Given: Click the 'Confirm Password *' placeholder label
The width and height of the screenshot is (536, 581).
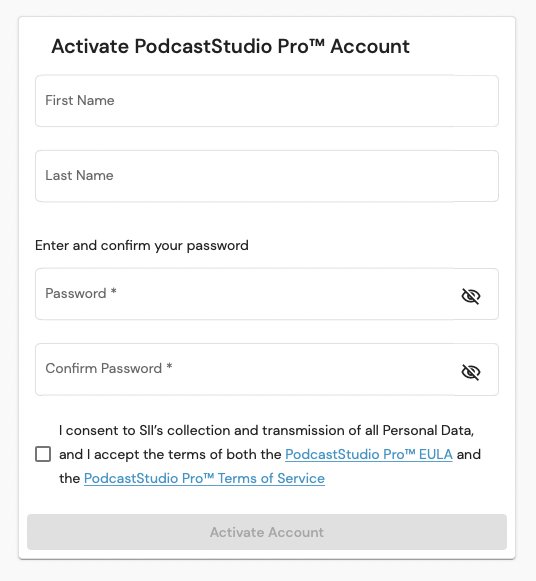Looking at the screenshot, I should (x=109, y=368).
